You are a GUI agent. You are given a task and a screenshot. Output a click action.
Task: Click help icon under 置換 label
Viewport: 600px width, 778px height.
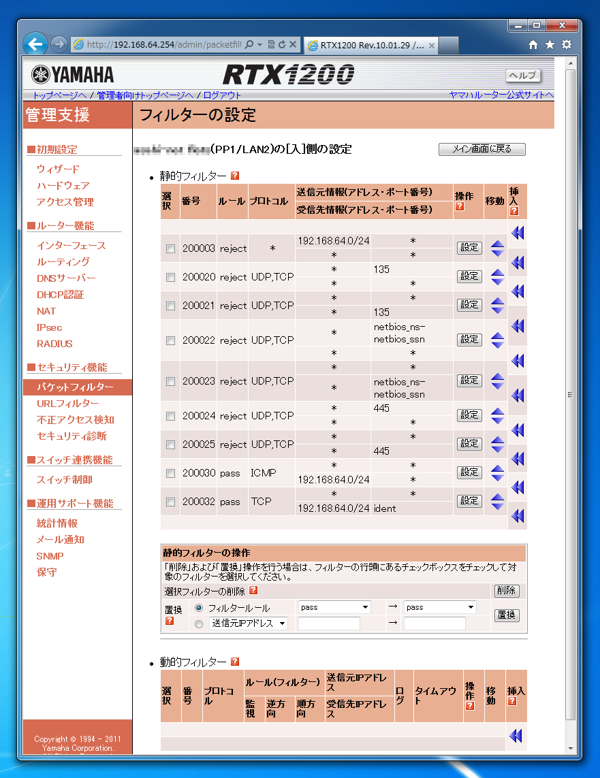[x=170, y=621]
